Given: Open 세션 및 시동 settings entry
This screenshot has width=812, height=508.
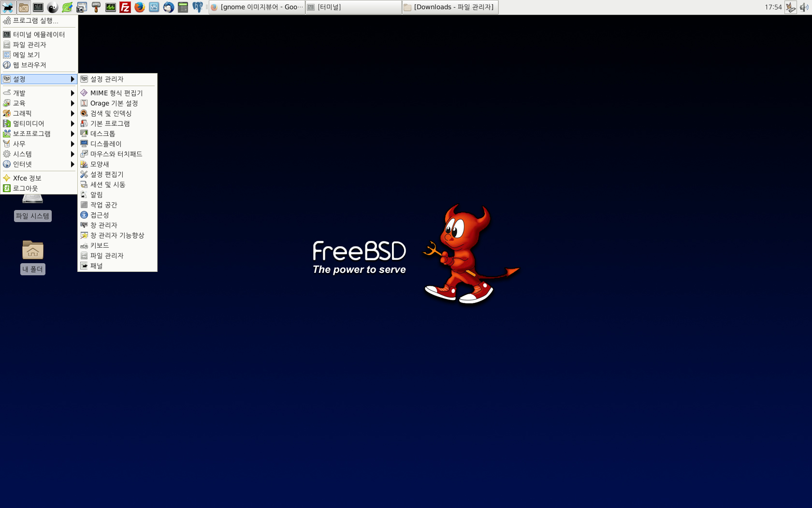Looking at the screenshot, I should pos(117,184).
